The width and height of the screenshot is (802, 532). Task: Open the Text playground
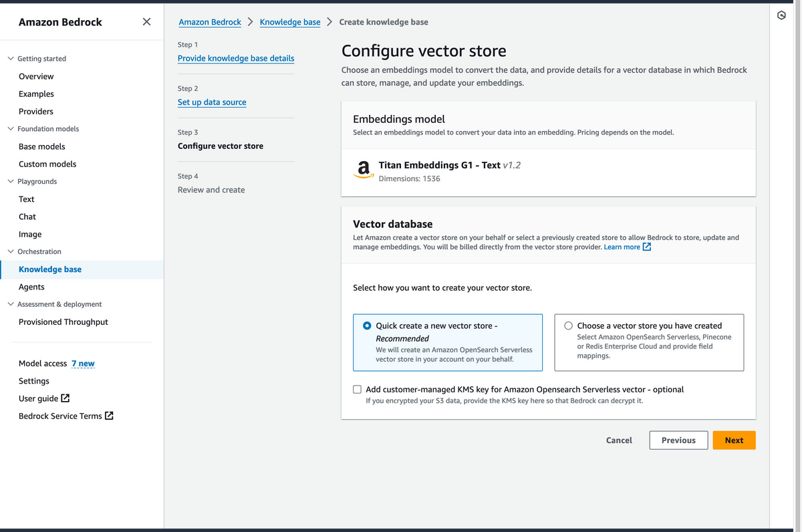[x=27, y=199]
